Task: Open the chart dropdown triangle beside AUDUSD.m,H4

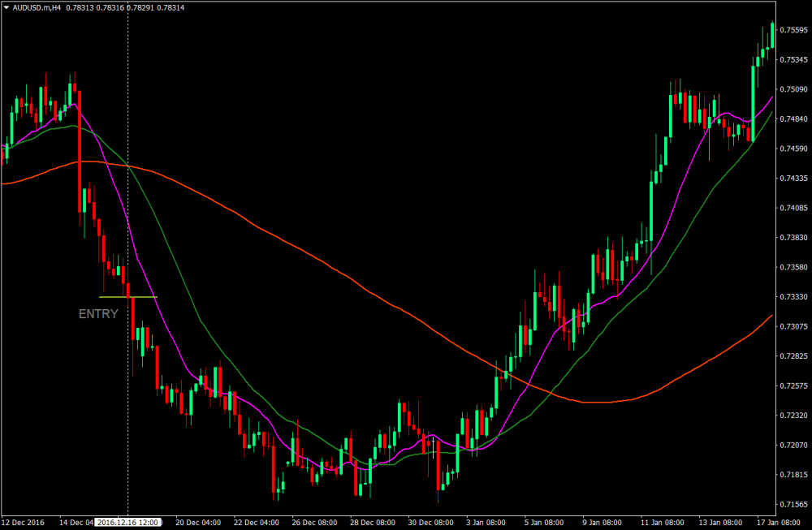Action: [6, 7]
